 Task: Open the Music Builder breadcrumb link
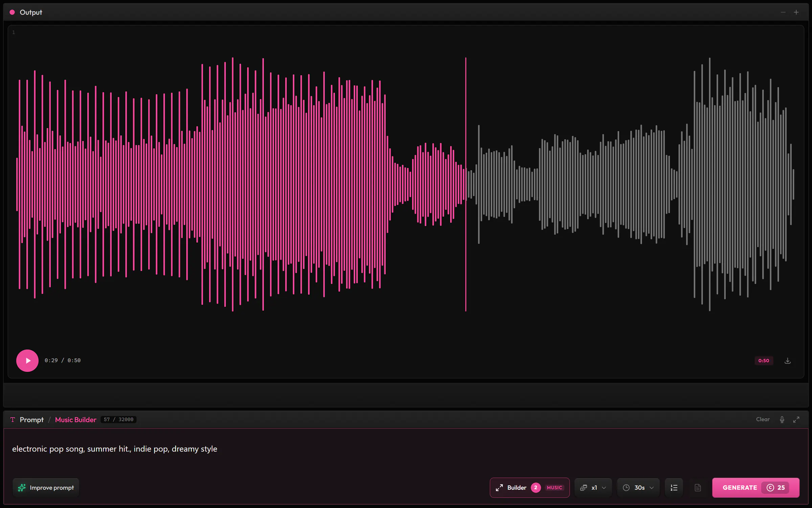click(75, 420)
